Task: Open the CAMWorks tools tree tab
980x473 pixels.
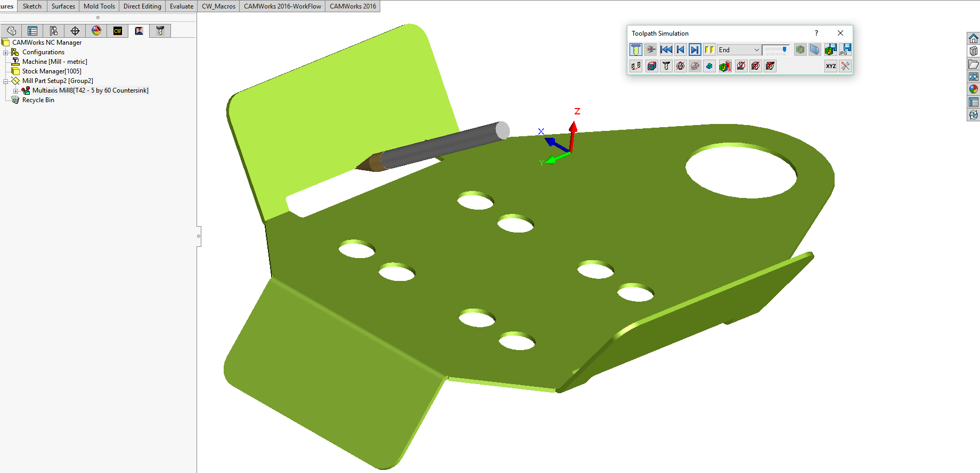Action: [160, 31]
